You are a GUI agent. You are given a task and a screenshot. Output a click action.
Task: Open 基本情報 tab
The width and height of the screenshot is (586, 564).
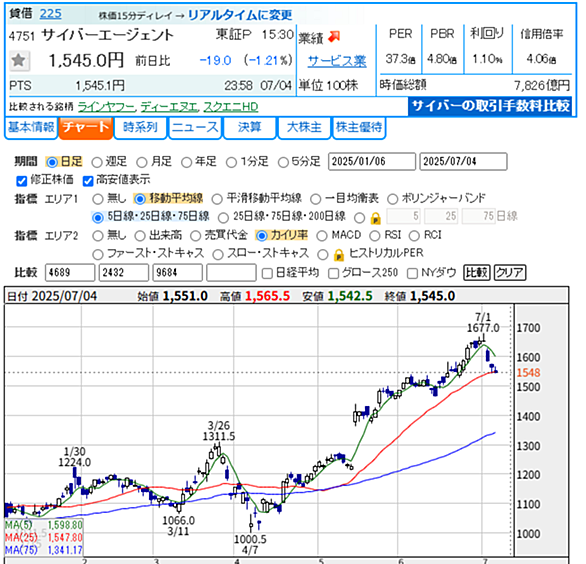click(31, 128)
